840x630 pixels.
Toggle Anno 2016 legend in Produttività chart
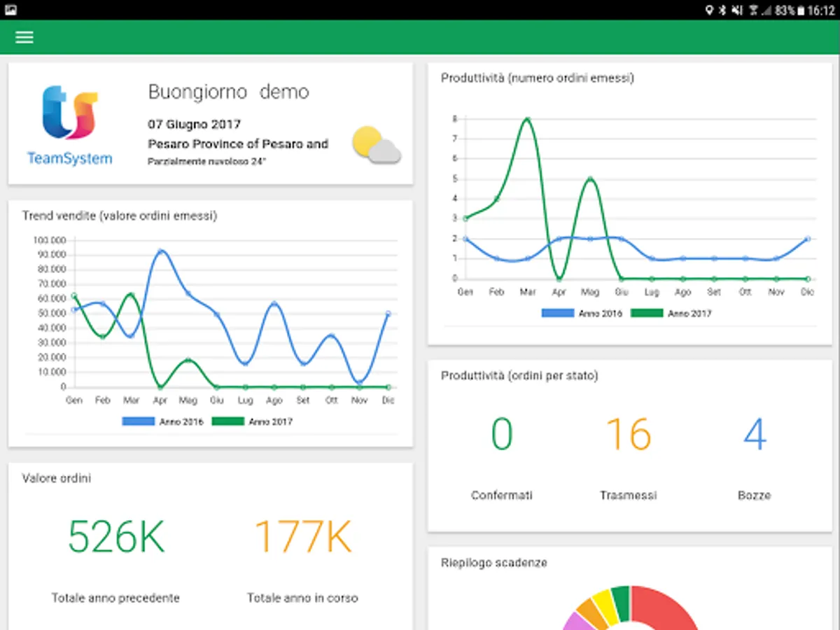(582, 314)
